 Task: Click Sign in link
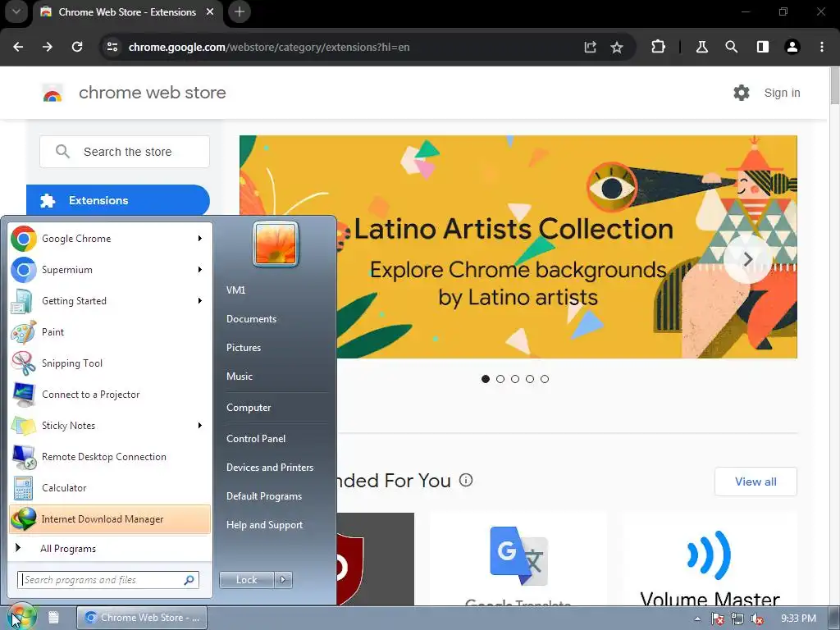click(x=782, y=93)
